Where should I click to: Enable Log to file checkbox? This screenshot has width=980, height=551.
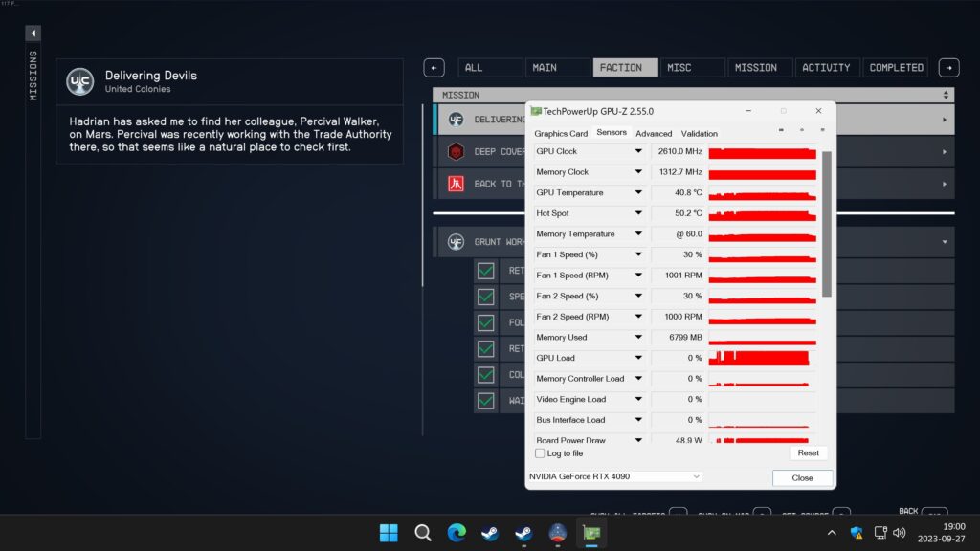pos(540,453)
